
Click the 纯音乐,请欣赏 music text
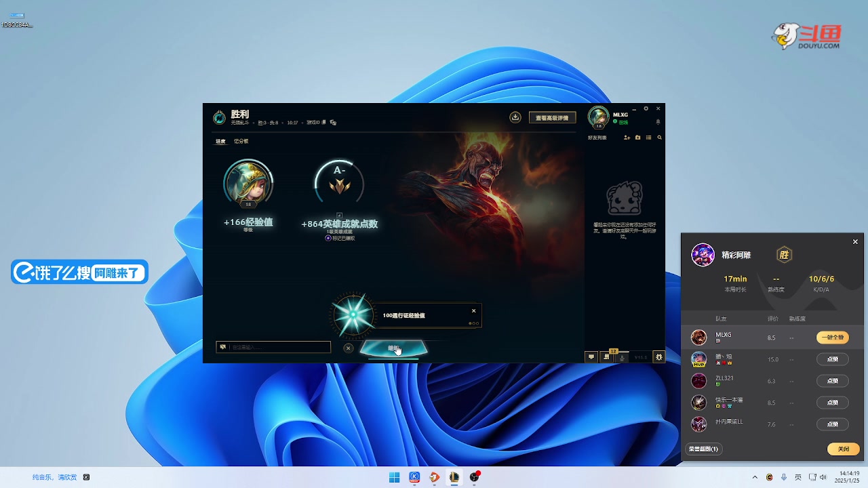pyautogui.click(x=55, y=477)
